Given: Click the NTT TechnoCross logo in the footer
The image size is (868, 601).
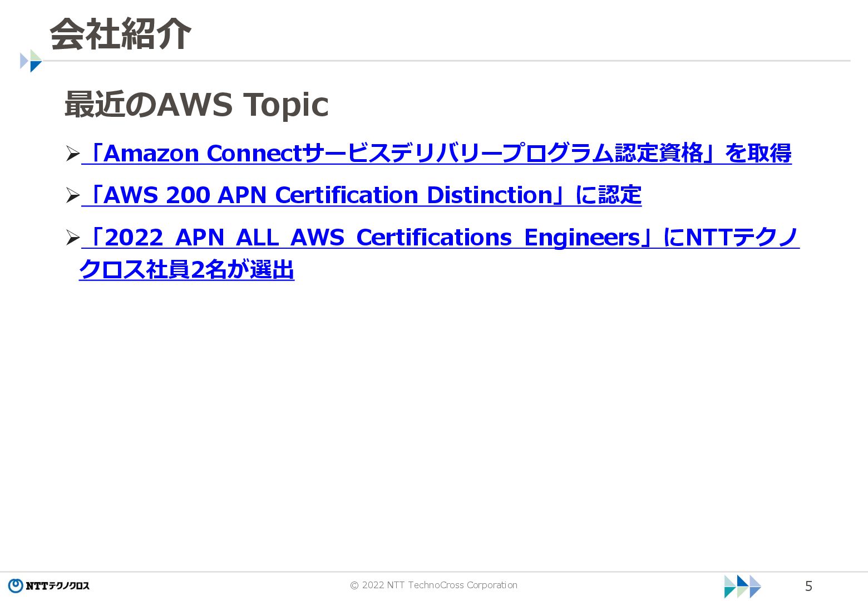Looking at the screenshot, I should (48, 585).
